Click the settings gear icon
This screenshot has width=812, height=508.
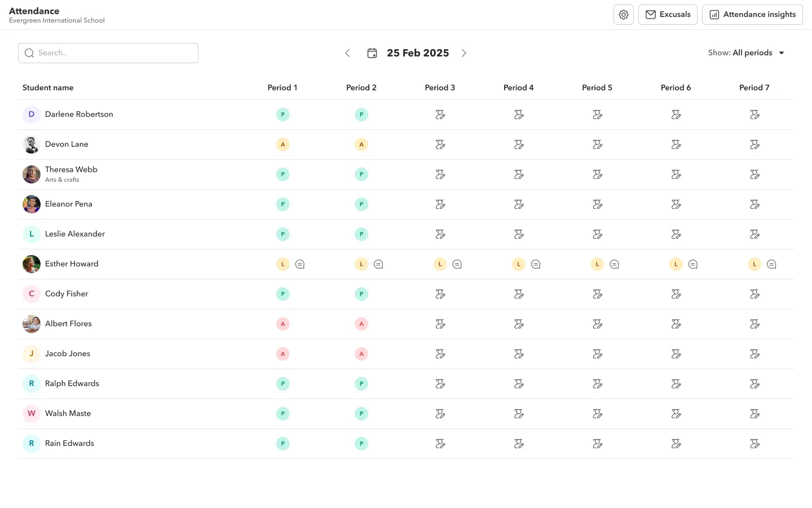[x=624, y=14]
